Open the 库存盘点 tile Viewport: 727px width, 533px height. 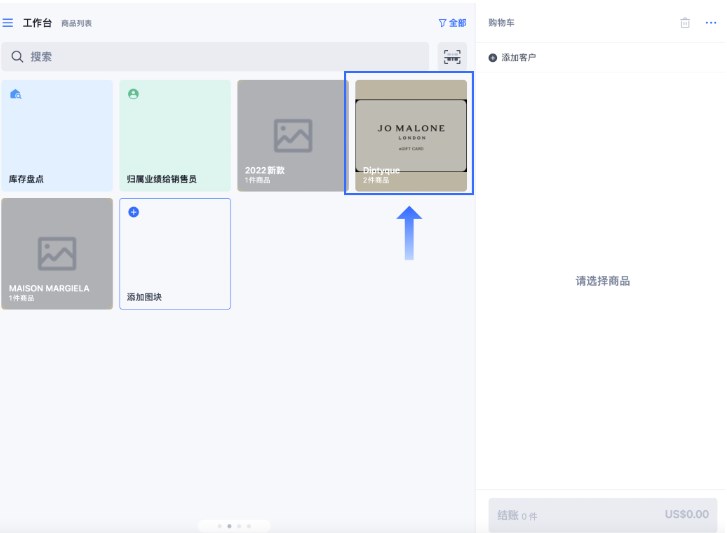pos(57,136)
